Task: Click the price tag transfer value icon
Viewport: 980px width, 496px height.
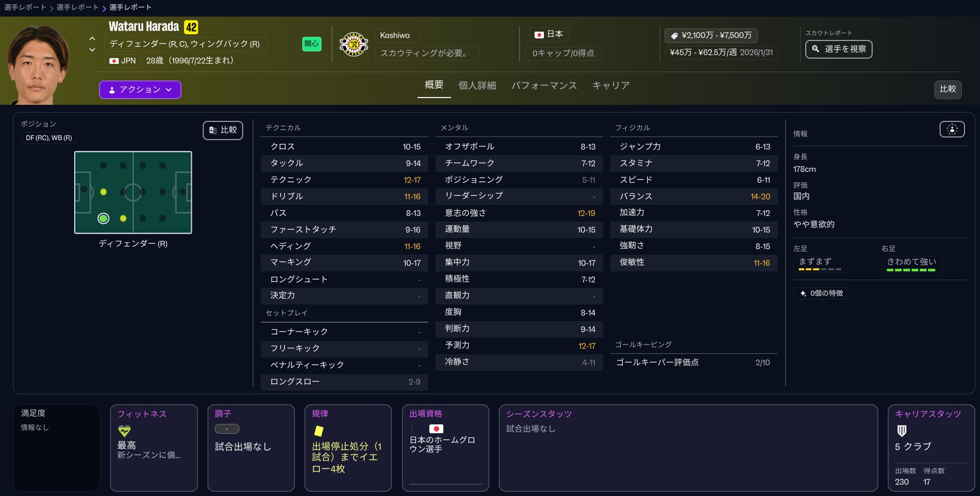Action: point(674,36)
